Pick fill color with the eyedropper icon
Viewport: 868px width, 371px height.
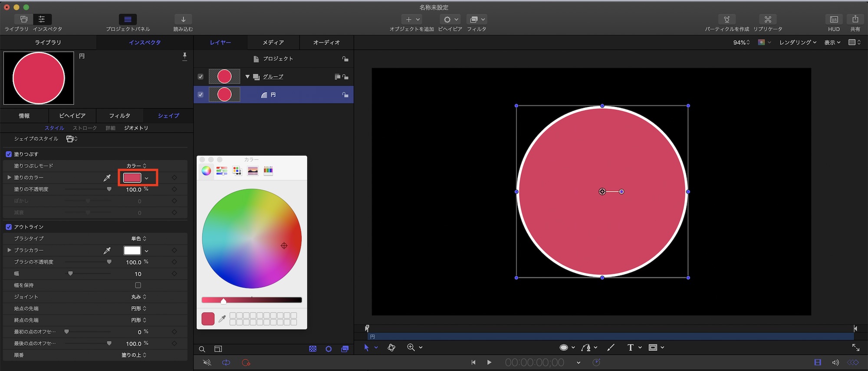tap(107, 178)
